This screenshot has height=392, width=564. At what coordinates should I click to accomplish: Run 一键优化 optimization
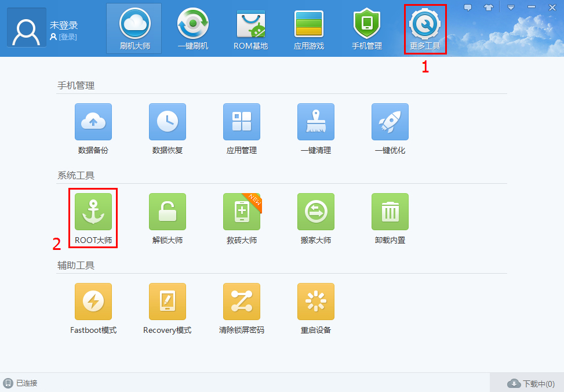[x=390, y=122]
